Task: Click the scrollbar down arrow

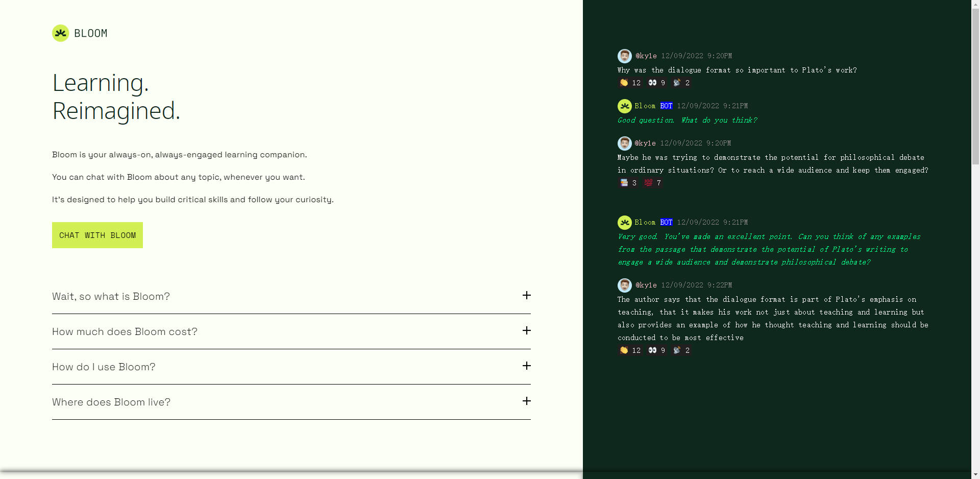Action: click(975, 474)
